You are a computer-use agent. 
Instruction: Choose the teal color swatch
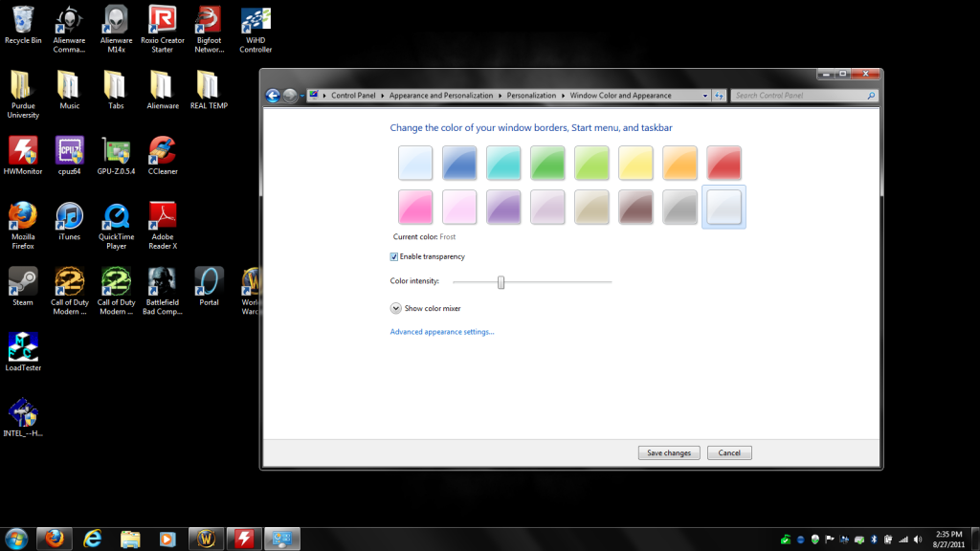pyautogui.click(x=503, y=163)
